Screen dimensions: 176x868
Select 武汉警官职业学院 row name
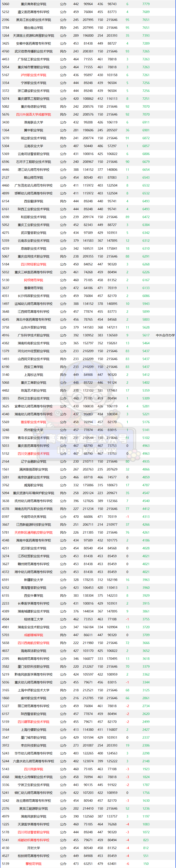click(x=33, y=232)
